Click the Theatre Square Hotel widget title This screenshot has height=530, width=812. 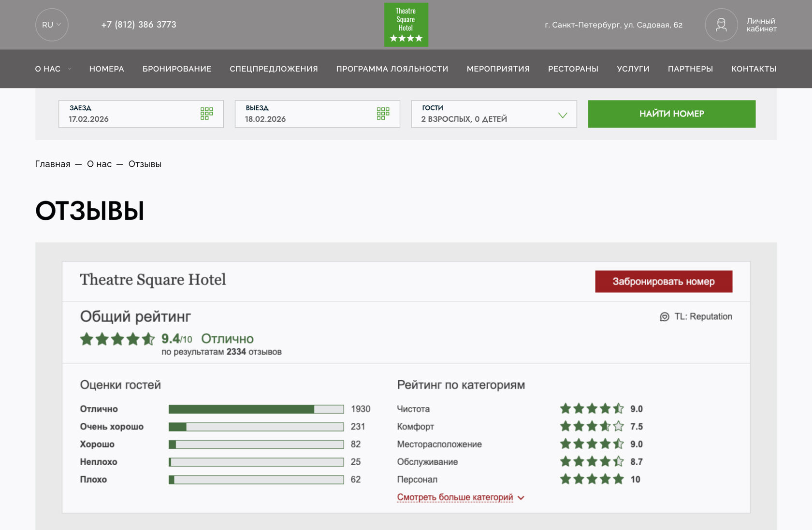coord(153,280)
